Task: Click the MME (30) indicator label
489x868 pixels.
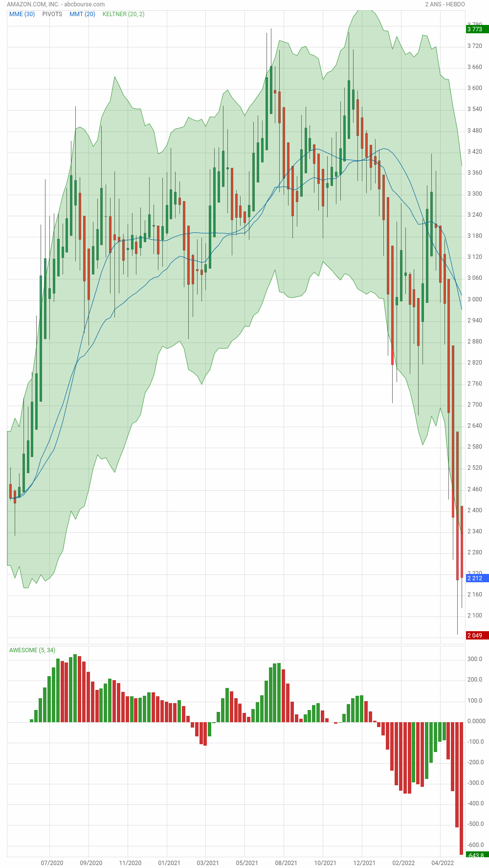Action: (22, 14)
